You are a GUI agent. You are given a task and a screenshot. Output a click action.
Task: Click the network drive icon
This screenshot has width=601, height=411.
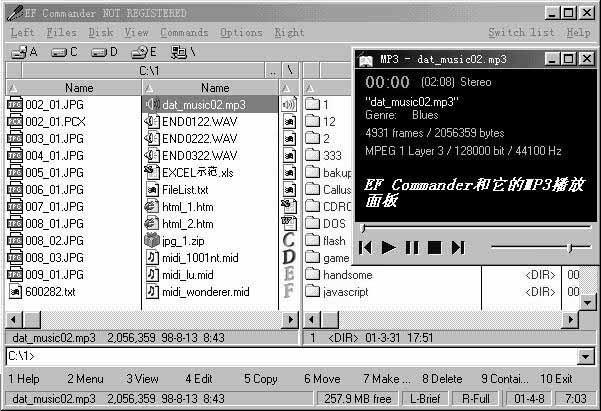[182, 52]
